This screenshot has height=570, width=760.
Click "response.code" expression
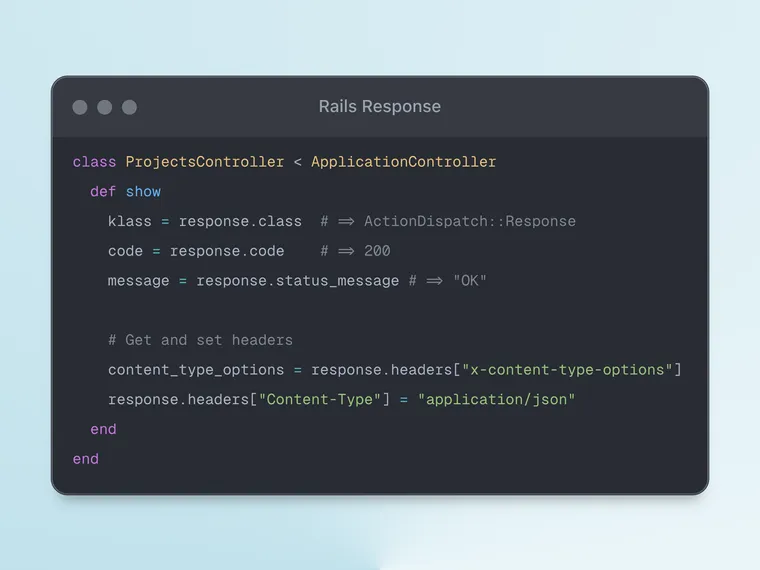[x=227, y=251]
